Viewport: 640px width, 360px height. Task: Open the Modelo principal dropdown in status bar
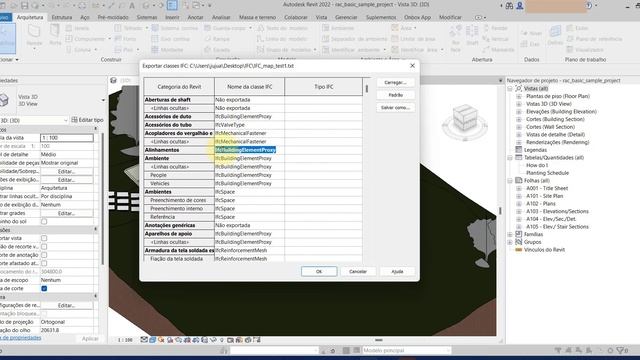coord(407,350)
